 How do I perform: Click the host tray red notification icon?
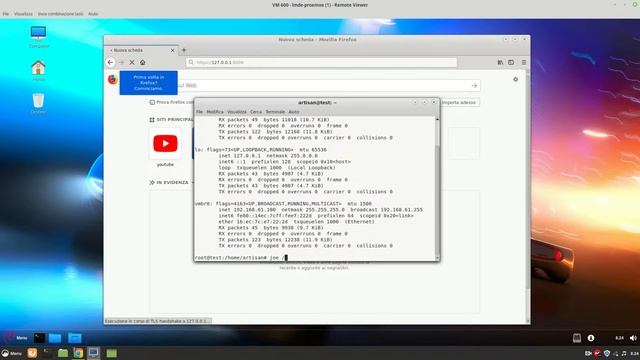597,353
